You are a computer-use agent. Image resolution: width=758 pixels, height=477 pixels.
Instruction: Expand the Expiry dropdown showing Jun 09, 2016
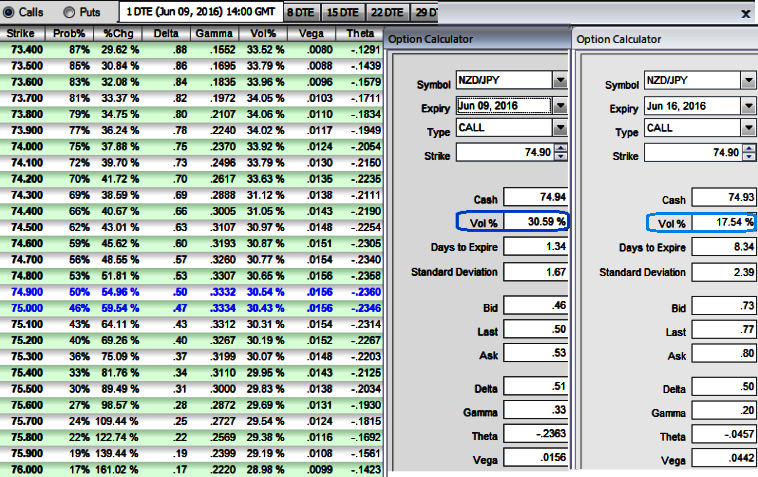559,105
